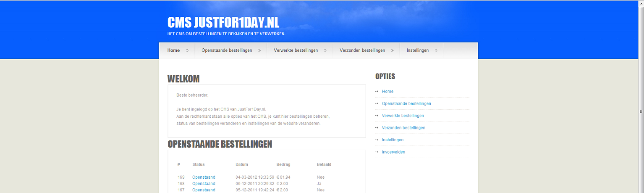Open Verwerkte bestellingen in top navigation
Image resolution: width=644 pixels, height=193 pixels.
click(296, 50)
